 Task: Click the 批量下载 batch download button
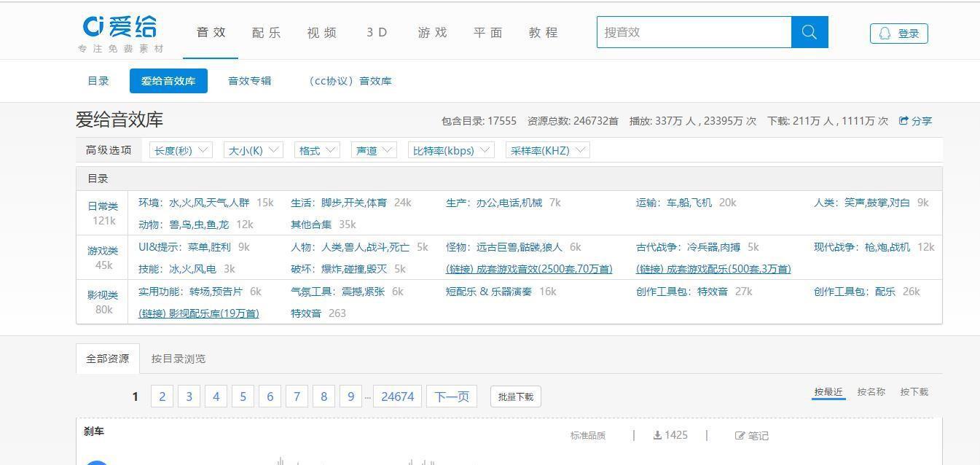pyautogui.click(x=516, y=396)
